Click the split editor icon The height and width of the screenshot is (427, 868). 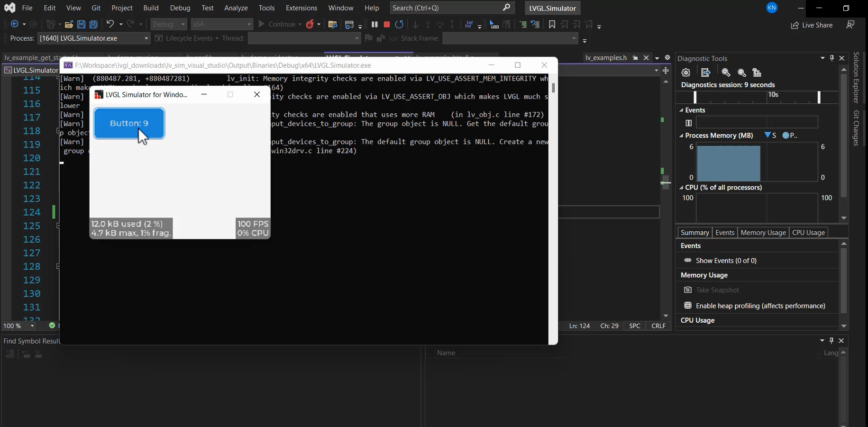point(666,71)
